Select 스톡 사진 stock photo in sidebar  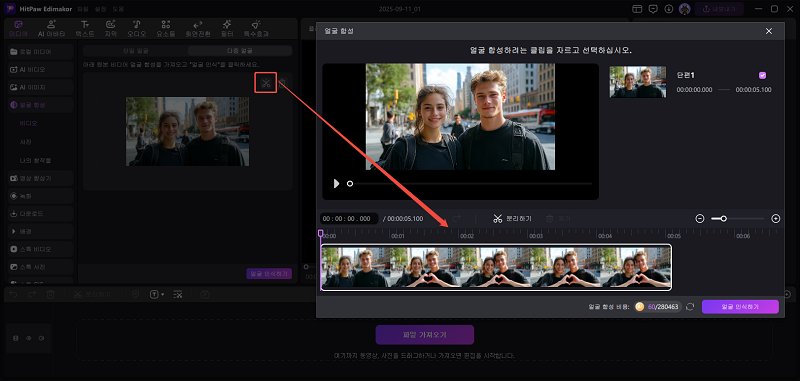point(41,267)
